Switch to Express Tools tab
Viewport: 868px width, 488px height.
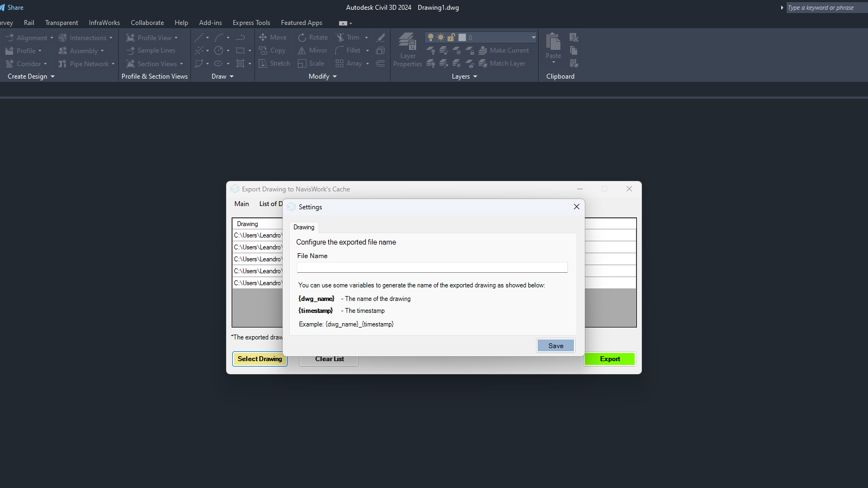251,23
